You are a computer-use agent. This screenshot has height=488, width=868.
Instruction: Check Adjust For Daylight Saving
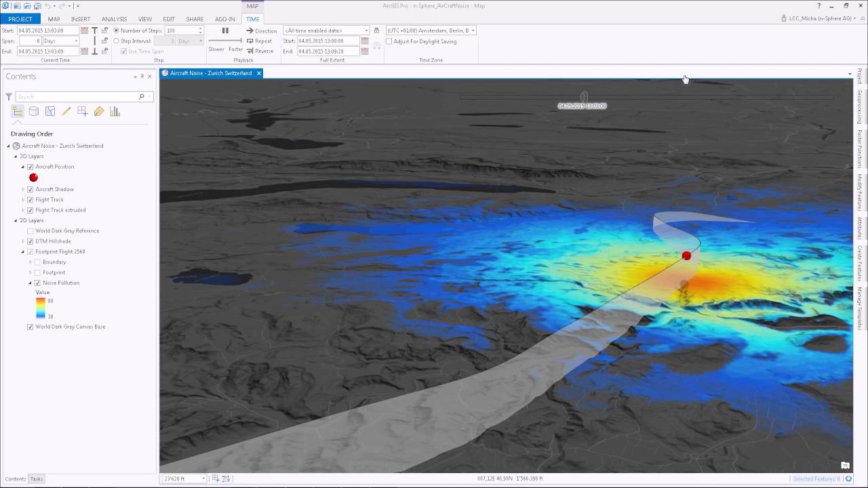pyautogui.click(x=389, y=41)
